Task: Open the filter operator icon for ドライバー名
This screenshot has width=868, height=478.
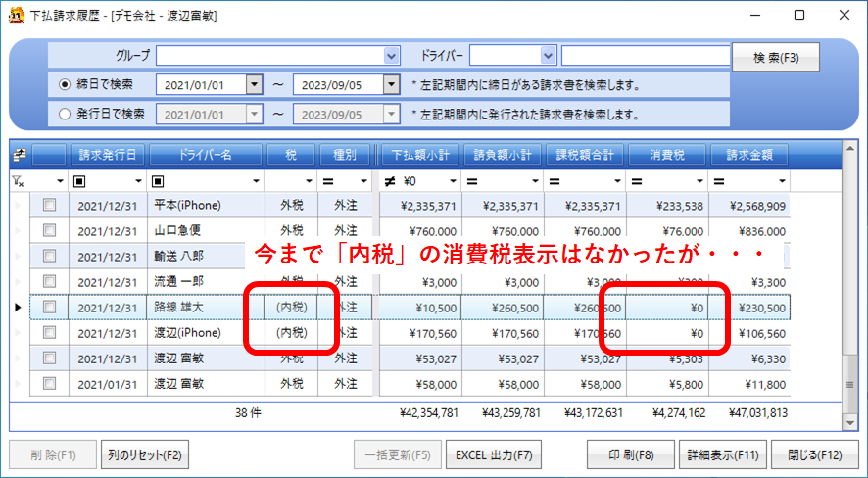Action: (160, 181)
